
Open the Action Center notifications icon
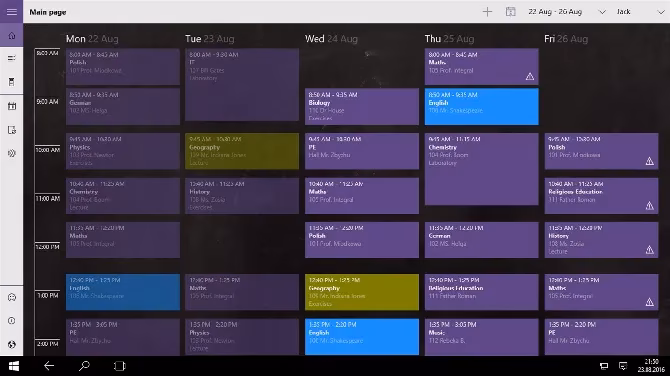coord(623,366)
